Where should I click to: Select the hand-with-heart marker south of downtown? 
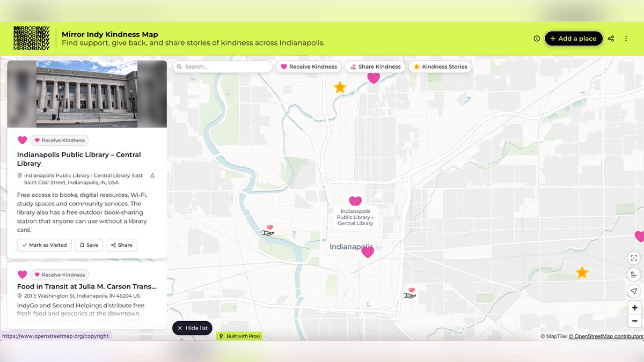(x=410, y=293)
